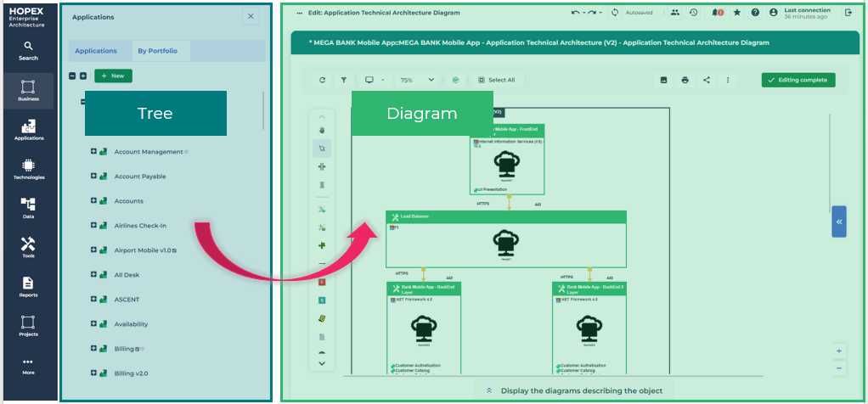Image resolution: width=868 pixels, height=404 pixels.
Task: Select the hand pan tool in the palette
Action: point(322,130)
